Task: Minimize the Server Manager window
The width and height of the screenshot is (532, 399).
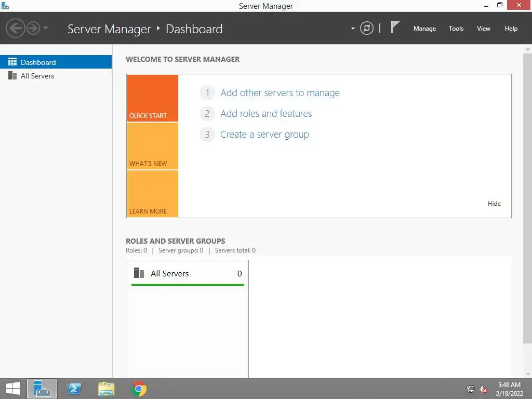Action: (x=486, y=5)
